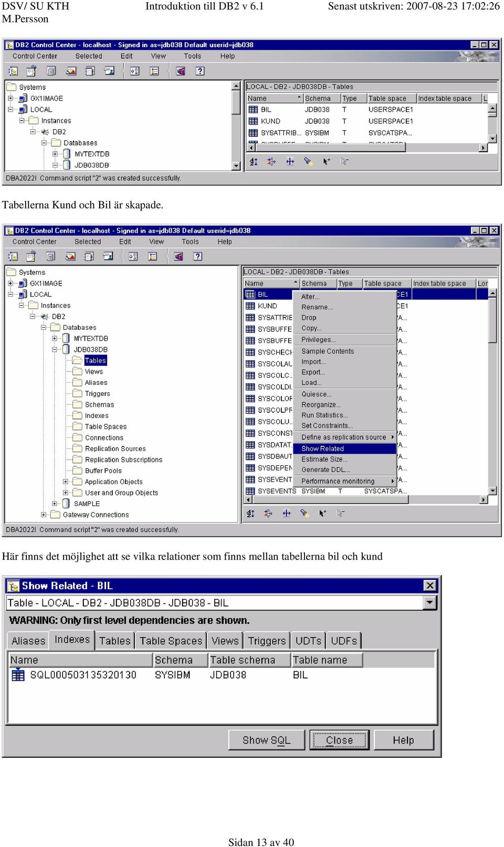Click the flashlight find icon below the lower tables list

(304, 513)
